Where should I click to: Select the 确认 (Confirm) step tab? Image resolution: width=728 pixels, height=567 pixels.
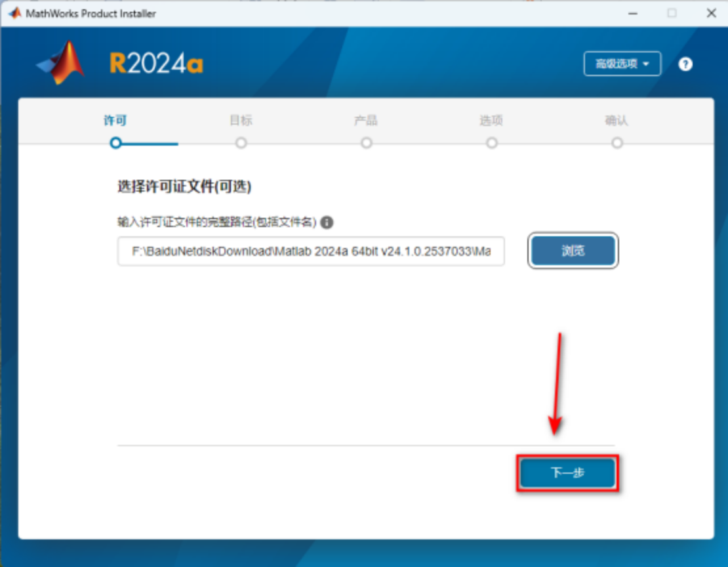click(617, 120)
